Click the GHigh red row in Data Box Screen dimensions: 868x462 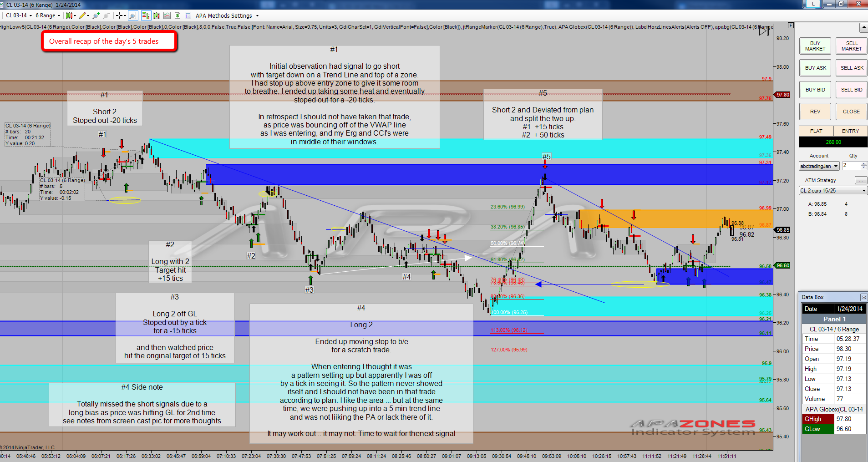834,419
